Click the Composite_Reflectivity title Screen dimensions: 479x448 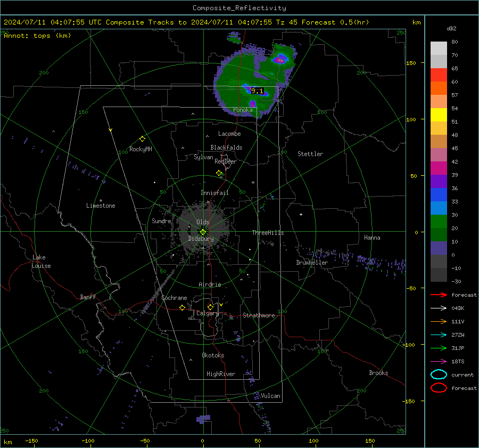(240, 8)
